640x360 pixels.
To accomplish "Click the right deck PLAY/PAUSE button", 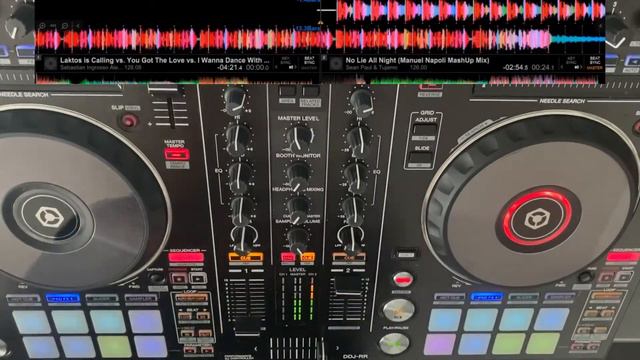I will [393, 344].
